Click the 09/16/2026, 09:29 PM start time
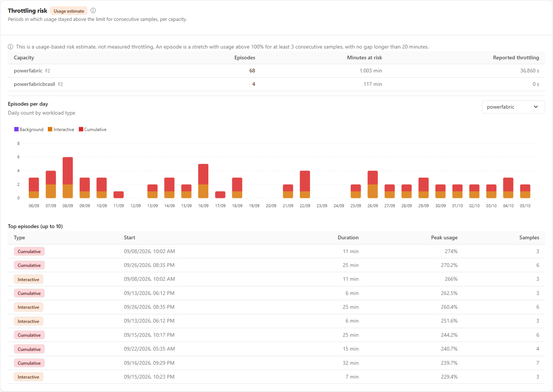 [149, 363]
